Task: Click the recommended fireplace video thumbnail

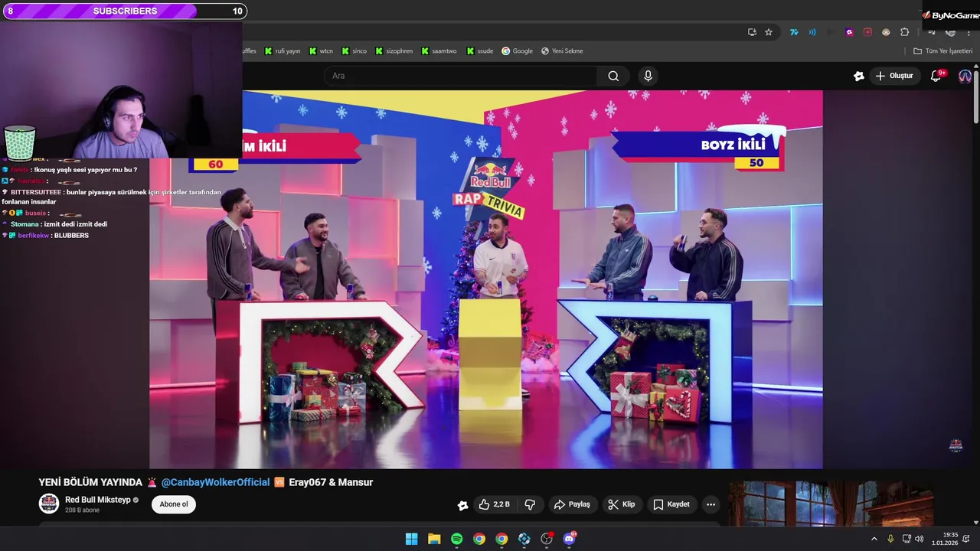Action: 831,504
